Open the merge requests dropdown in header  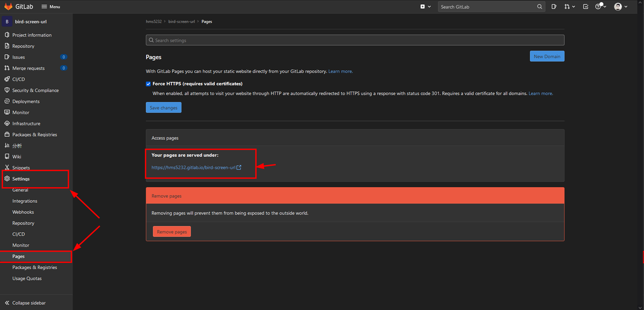pyautogui.click(x=569, y=6)
